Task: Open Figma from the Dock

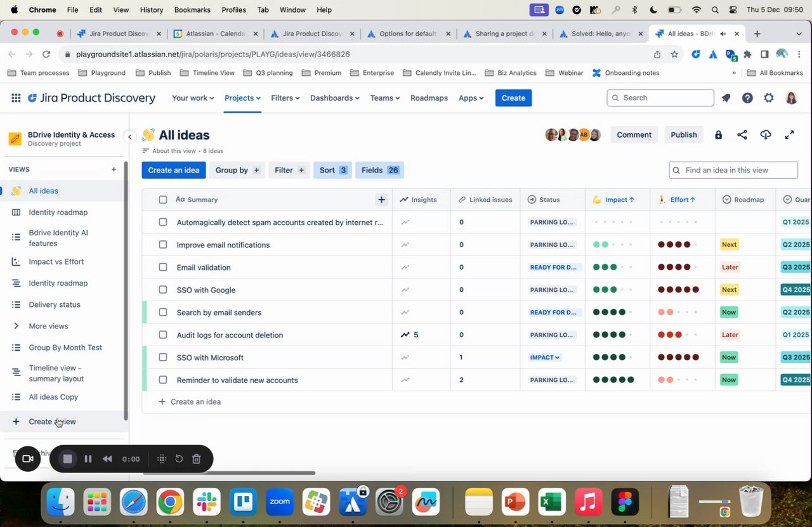Action: point(625,502)
